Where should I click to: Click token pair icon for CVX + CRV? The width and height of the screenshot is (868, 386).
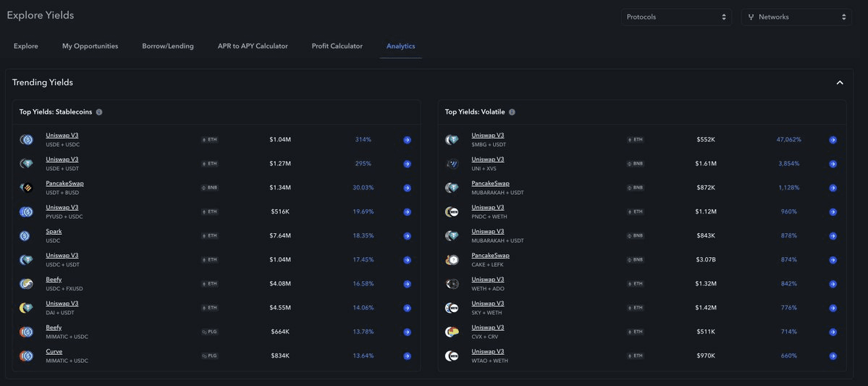pyautogui.click(x=452, y=332)
